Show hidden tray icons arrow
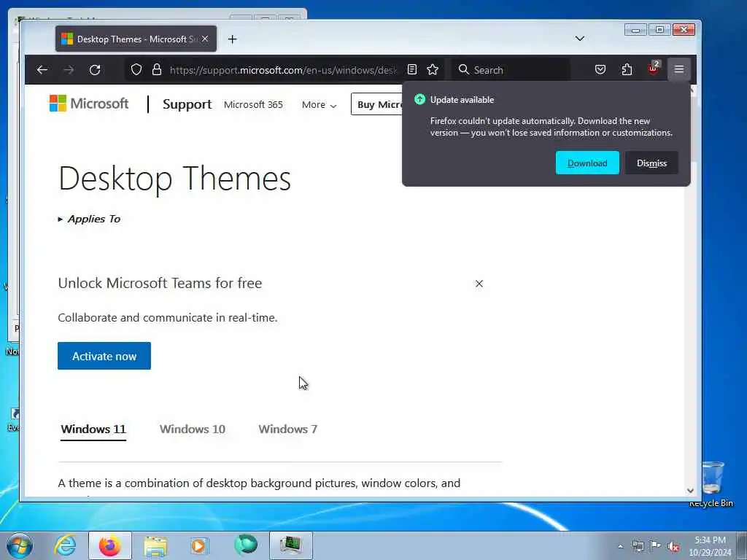The width and height of the screenshot is (747, 560). pyautogui.click(x=620, y=547)
